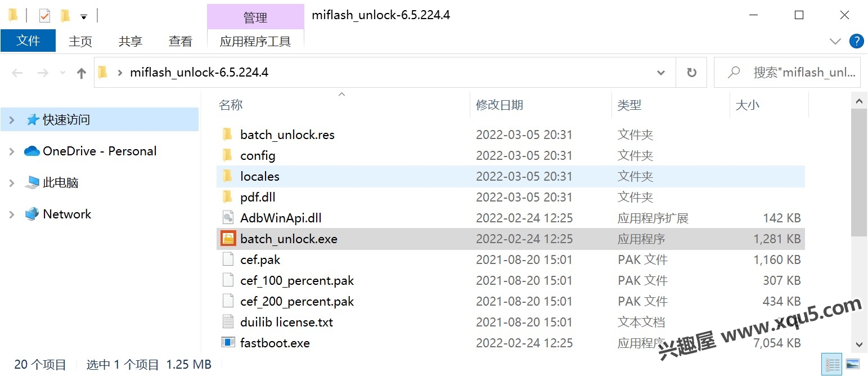Select OneDrive - Personal in navigation pane
Viewport: 868px width, 376px height.
pyautogui.click(x=100, y=151)
